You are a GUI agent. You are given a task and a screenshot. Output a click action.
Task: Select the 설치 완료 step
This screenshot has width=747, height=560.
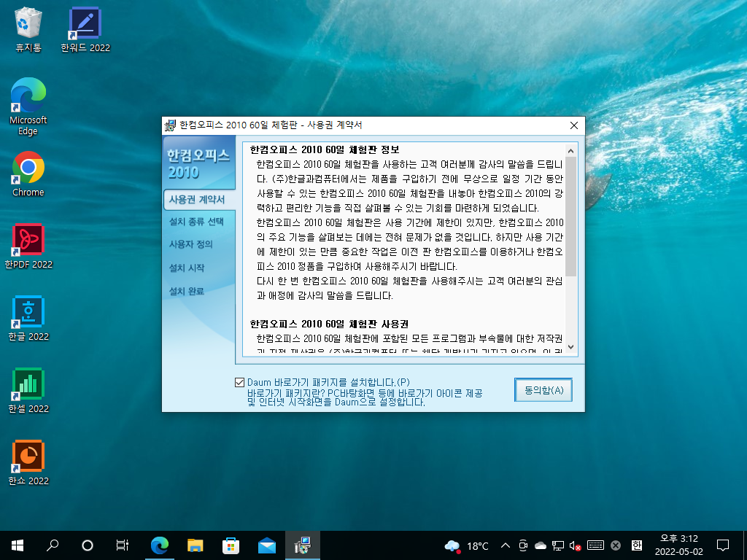pyautogui.click(x=186, y=291)
